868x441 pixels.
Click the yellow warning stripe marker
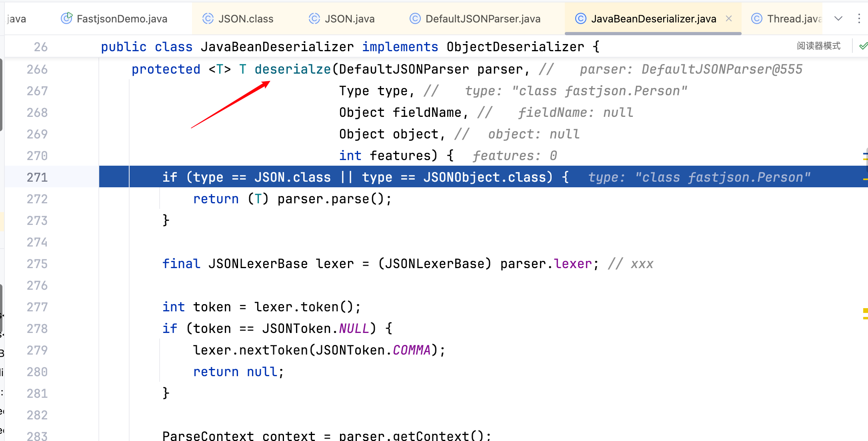(x=865, y=311)
